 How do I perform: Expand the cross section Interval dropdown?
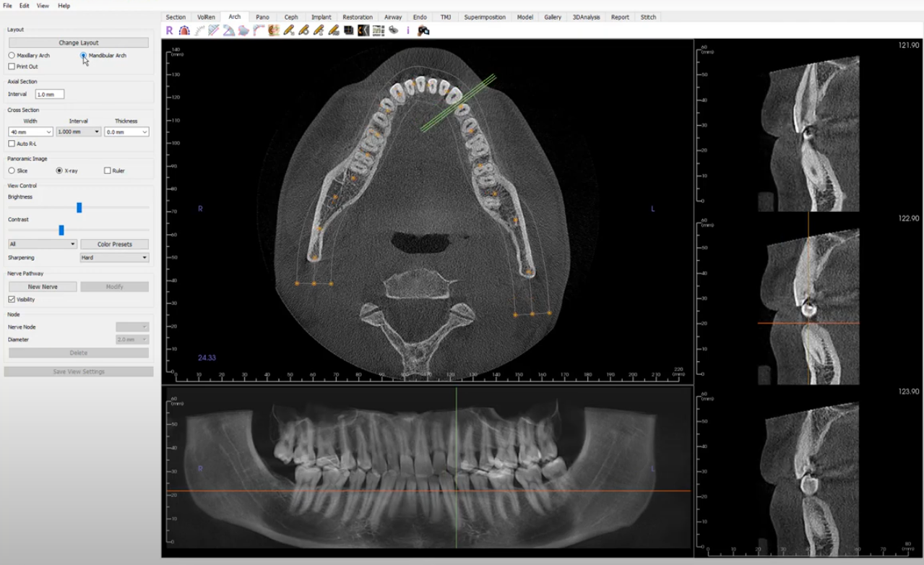pyautogui.click(x=77, y=131)
